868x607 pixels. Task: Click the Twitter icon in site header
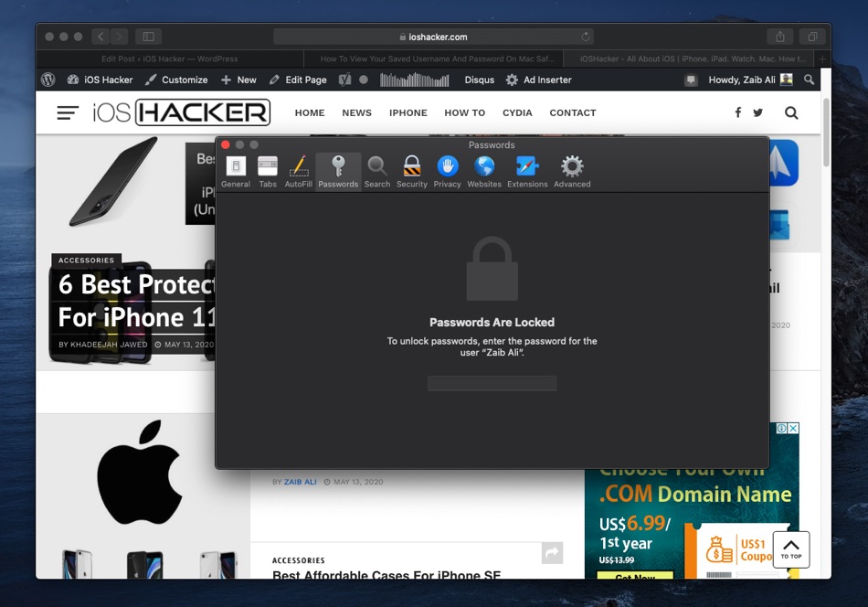pos(757,113)
